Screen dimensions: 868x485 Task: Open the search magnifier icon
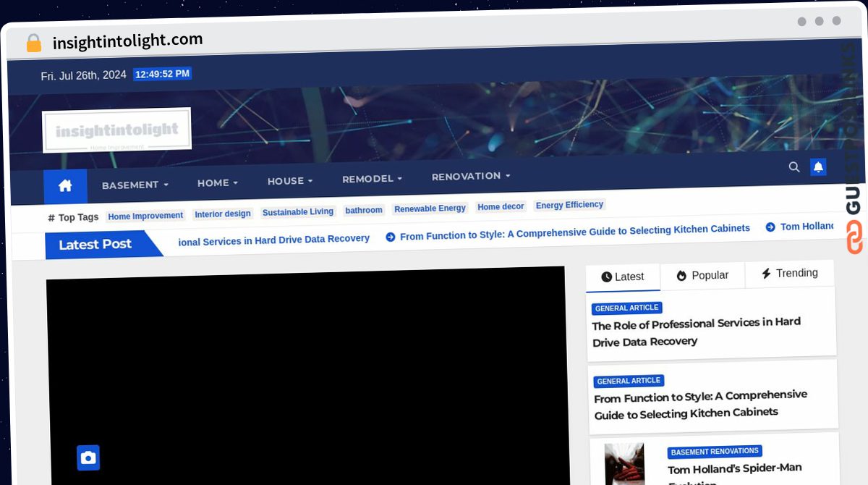tap(794, 167)
